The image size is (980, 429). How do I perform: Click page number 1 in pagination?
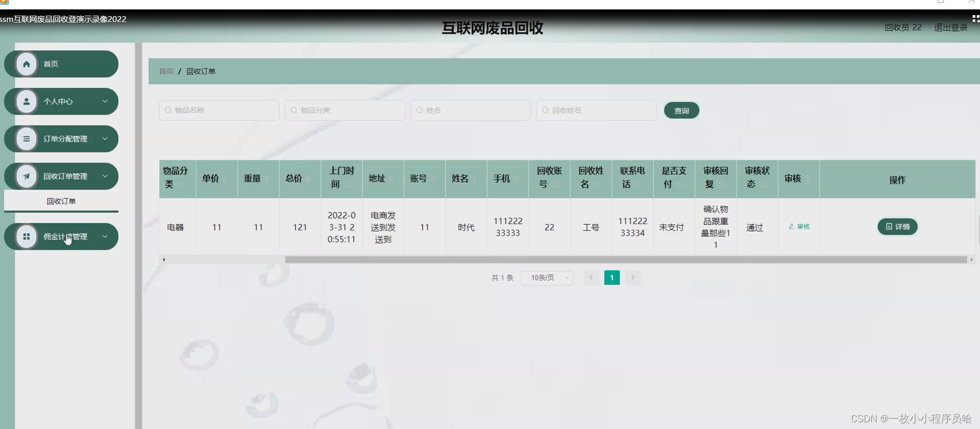[612, 277]
